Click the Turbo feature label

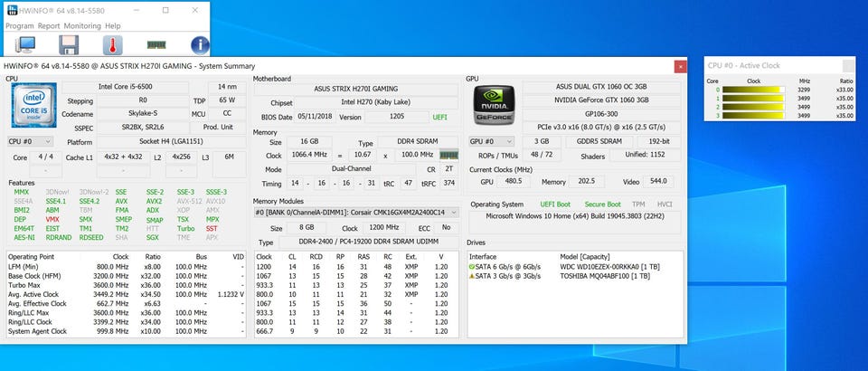pyautogui.click(x=185, y=228)
